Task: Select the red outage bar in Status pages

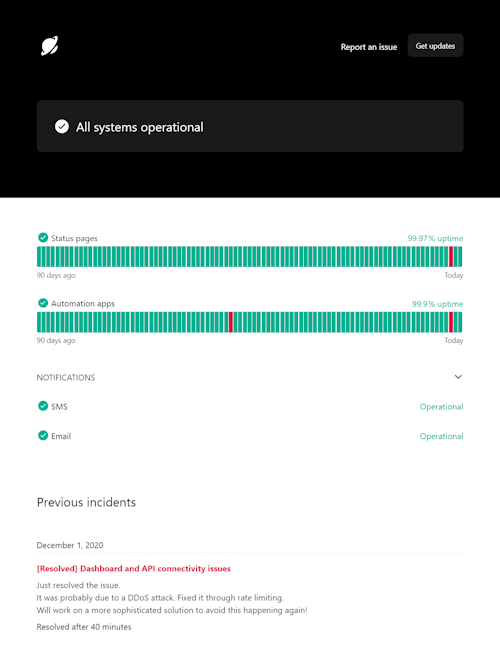Action: coord(451,257)
